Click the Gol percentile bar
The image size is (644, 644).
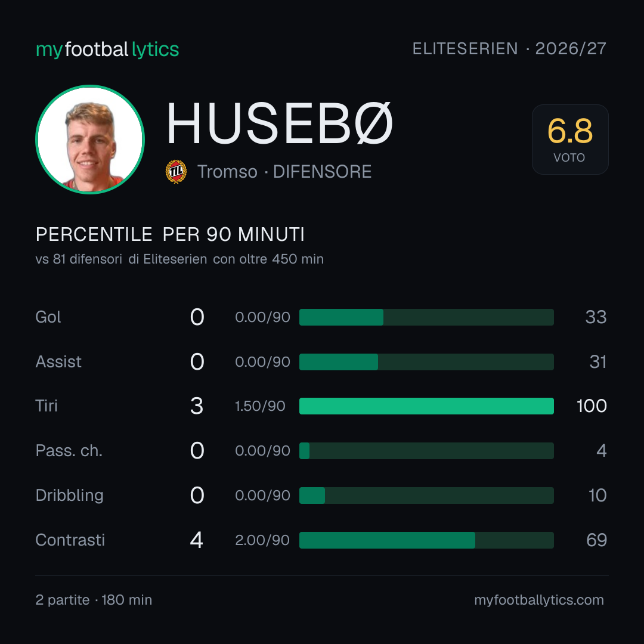click(x=426, y=317)
